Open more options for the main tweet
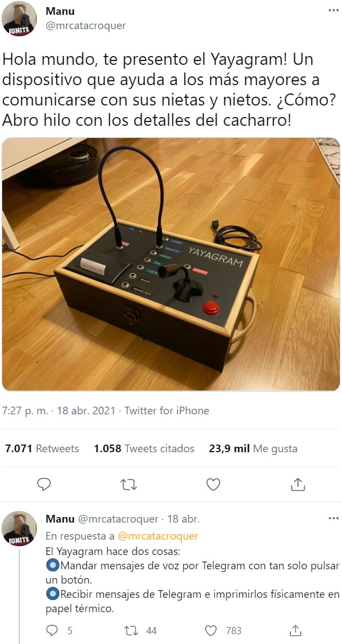The height and width of the screenshot is (644, 342). [333, 10]
